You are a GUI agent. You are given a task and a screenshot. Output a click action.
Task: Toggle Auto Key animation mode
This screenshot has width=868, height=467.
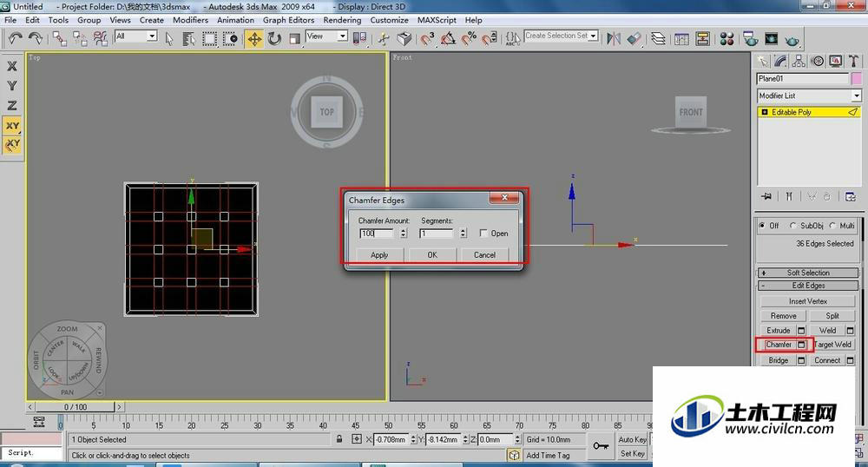(632, 439)
